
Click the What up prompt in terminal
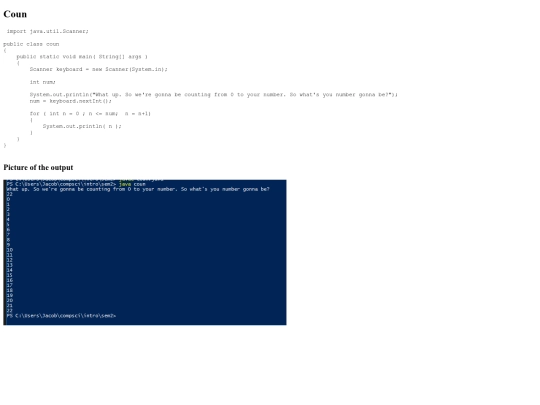click(x=138, y=189)
